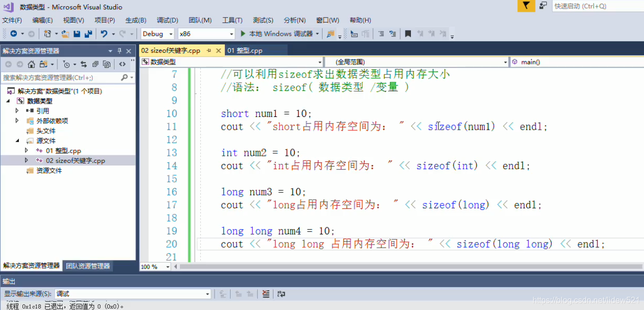The image size is (644, 310).
Task: Click the Find in Files icon in toolbar
Action: [x=331, y=34]
